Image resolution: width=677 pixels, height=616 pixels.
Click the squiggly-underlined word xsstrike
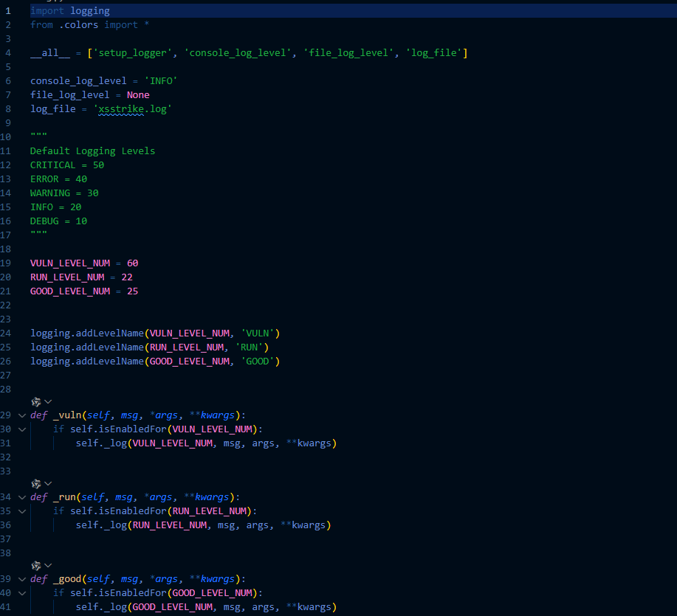coord(121,109)
